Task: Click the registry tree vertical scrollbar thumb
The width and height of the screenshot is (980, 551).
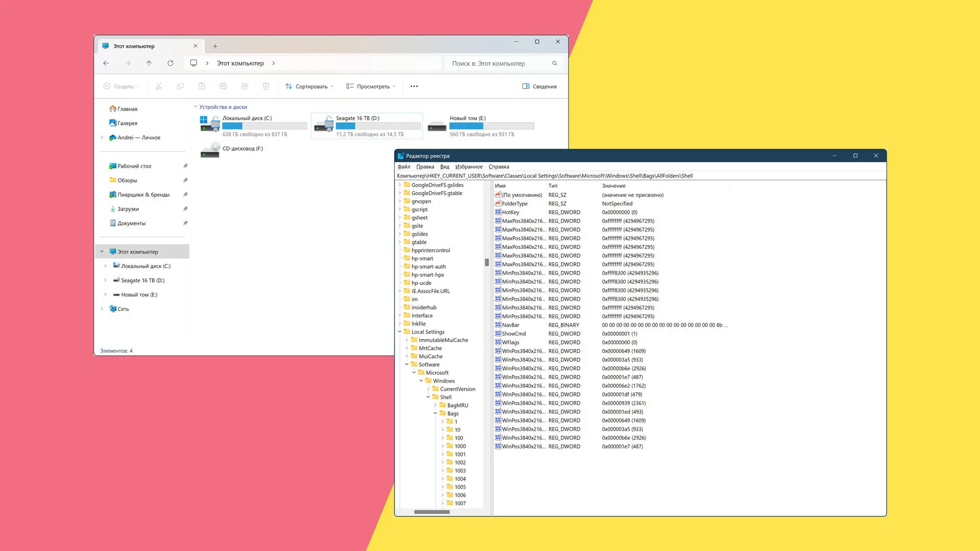Action: (486, 262)
